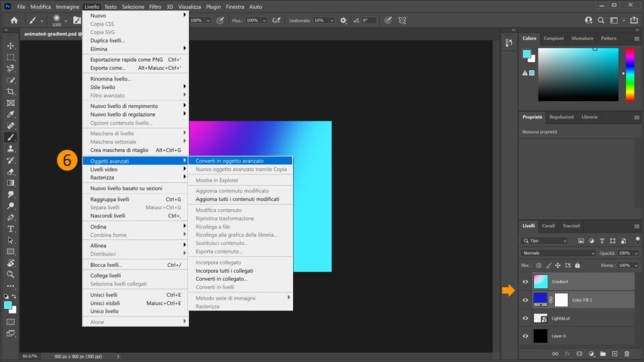
Task: Click the share icon at top right
Action: [x=634, y=20]
